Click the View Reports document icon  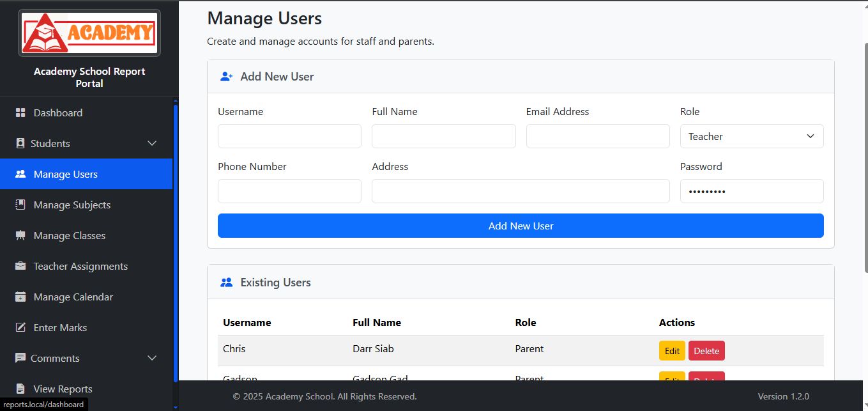(20, 389)
